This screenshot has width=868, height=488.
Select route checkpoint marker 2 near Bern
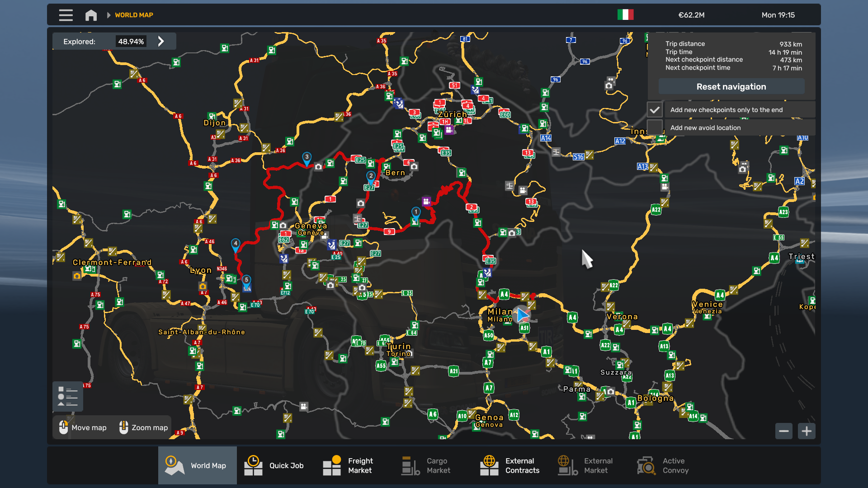[371, 177]
